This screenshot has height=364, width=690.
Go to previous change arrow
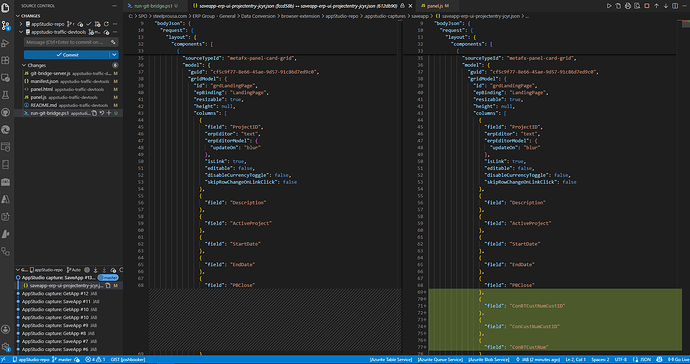656,6
